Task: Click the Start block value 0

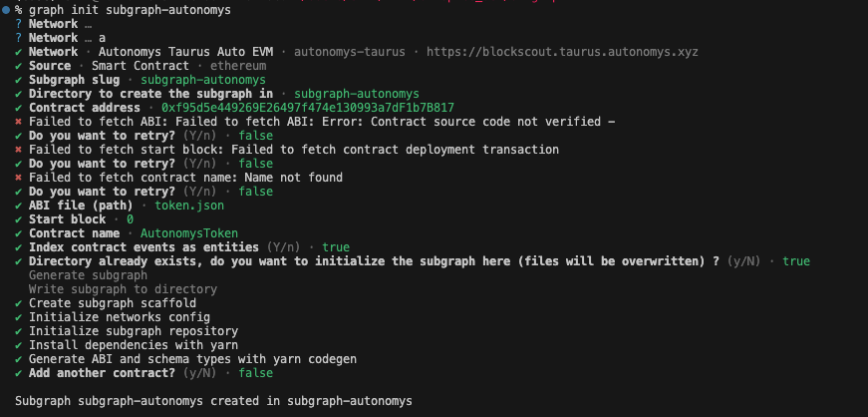Action: (x=131, y=219)
